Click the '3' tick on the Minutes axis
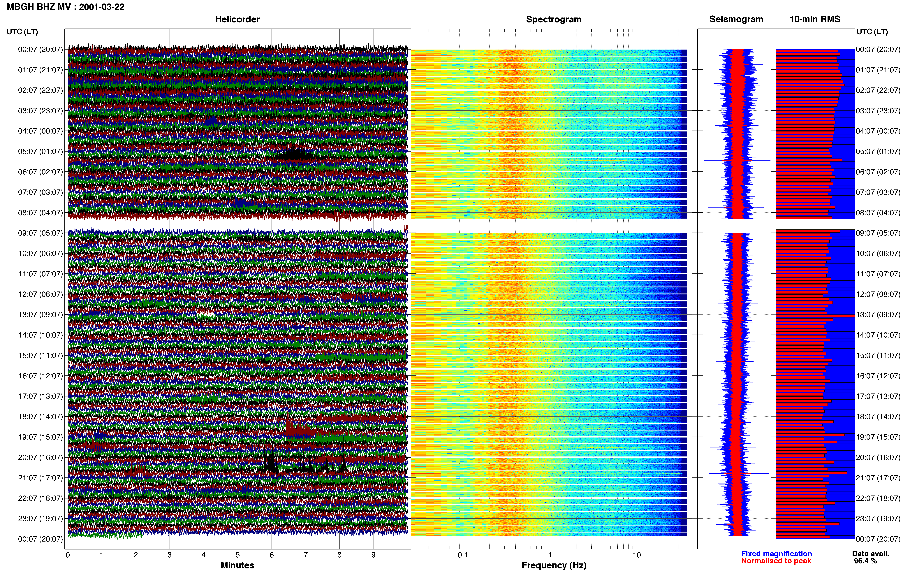The width and height of the screenshot is (924, 578). tap(170, 555)
